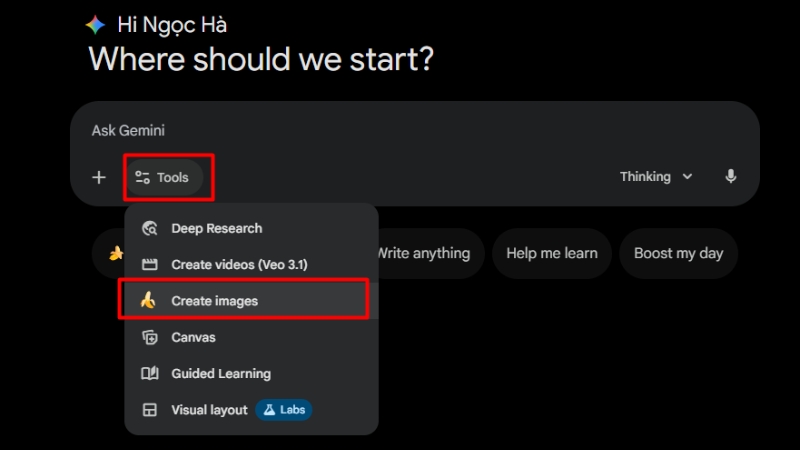Click the Deep Research icon
Image resolution: width=800 pixels, height=450 pixels.
(x=150, y=229)
